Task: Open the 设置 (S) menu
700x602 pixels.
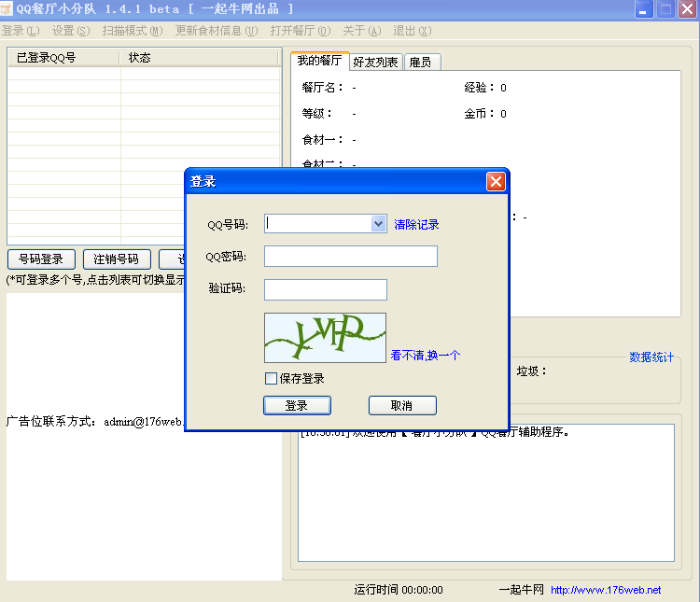Action: 71,31
